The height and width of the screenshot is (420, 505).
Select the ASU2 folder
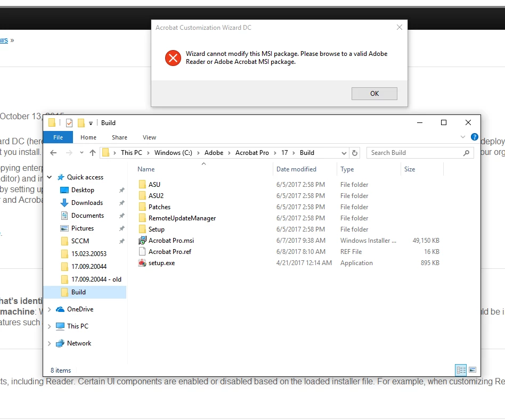pyautogui.click(x=156, y=196)
